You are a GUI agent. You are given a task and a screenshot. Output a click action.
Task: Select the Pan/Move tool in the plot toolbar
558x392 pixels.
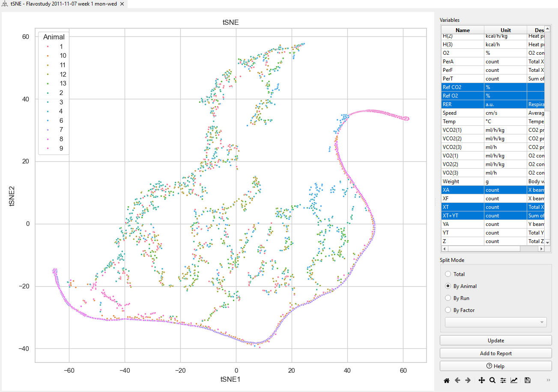tap(481, 380)
